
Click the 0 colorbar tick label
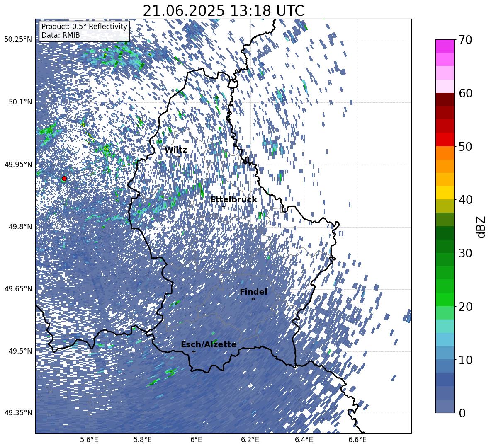(462, 413)
